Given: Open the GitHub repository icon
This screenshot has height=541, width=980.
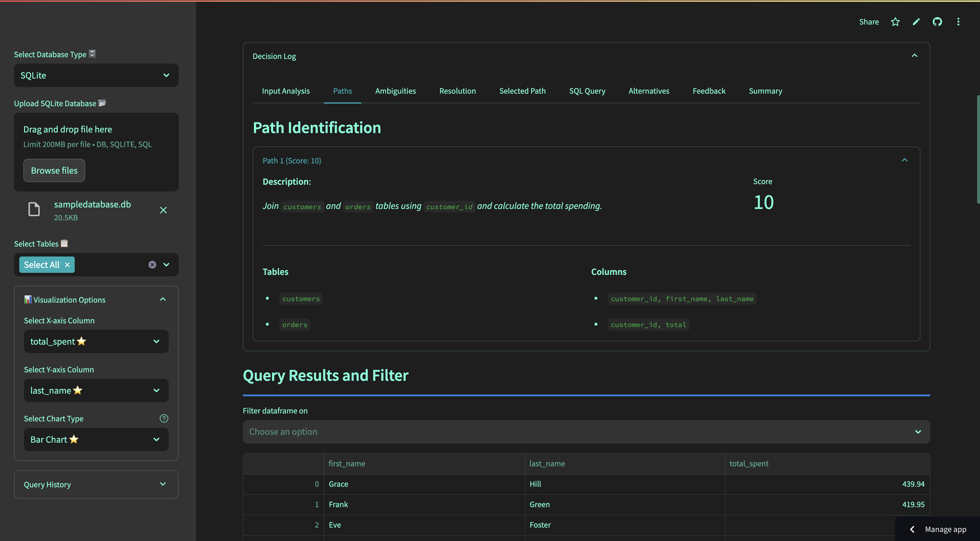Looking at the screenshot, I should (937, 22).
